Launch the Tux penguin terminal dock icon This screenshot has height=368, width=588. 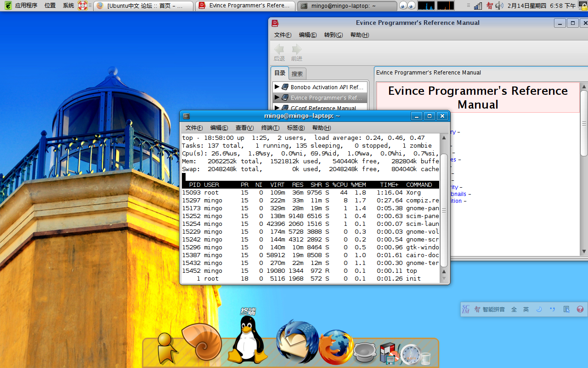coord(248,340)
